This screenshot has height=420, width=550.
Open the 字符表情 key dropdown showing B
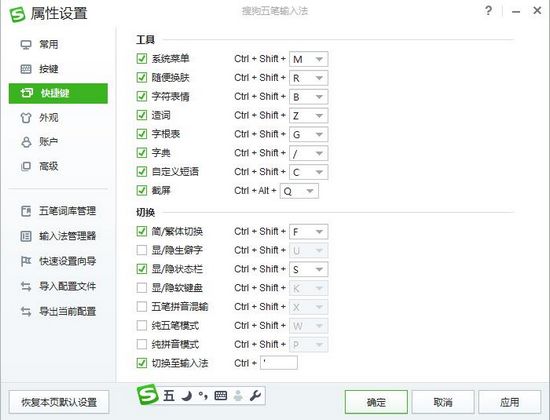(x=309, y=97)
